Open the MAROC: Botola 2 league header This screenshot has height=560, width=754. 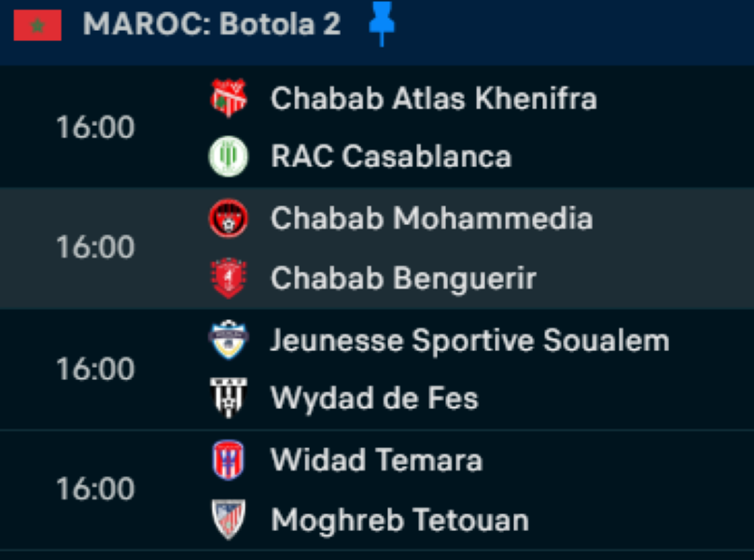[212, 25]
